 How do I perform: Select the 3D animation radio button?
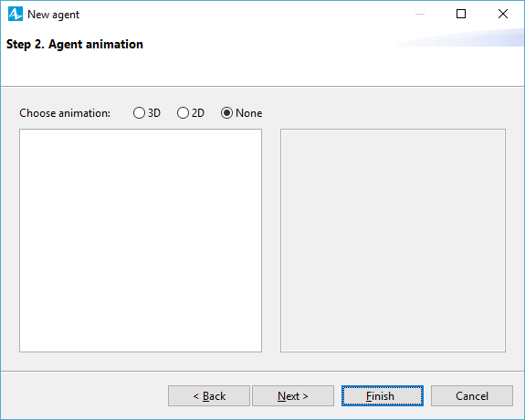(139, 113)
